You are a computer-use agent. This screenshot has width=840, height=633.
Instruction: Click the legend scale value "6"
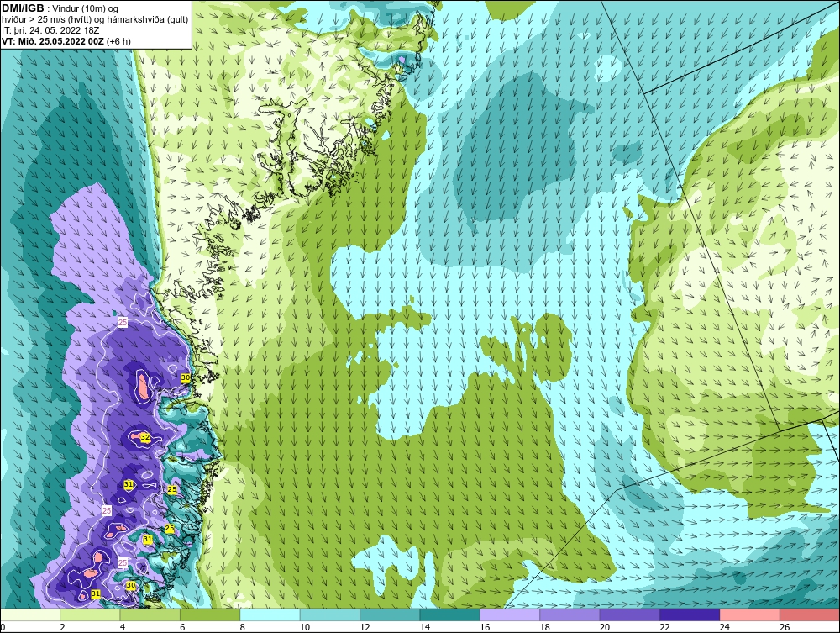click(182, 627)
